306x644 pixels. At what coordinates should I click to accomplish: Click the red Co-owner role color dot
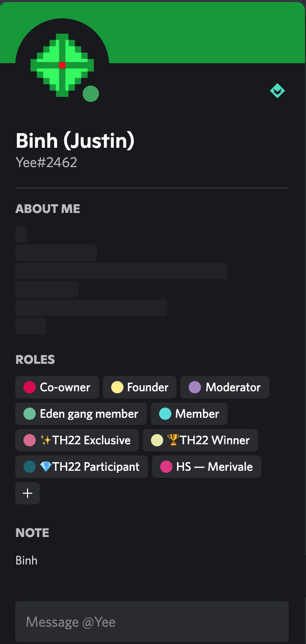click(x=30, y=387)
